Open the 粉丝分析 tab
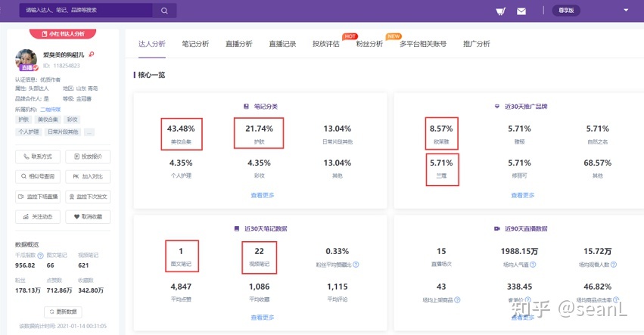The image size is (644, 335). 369,44
